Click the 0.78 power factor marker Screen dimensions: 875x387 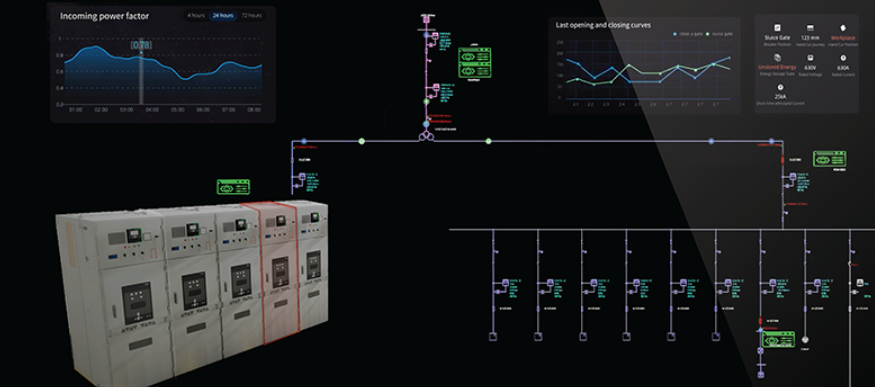141,44
